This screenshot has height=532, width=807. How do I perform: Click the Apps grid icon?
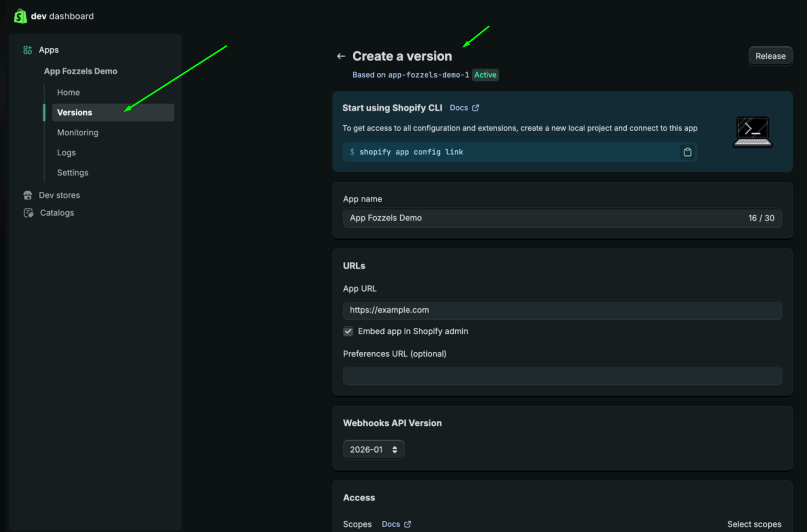(x=28, y=50)
